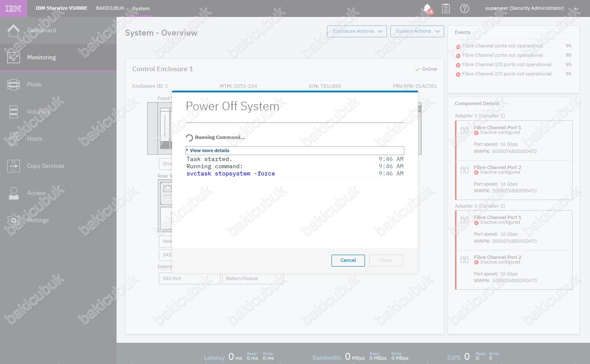Open the notifications bell icon
Image resolution: width=590 pixels, height=364 pixels.
(427, 8)
